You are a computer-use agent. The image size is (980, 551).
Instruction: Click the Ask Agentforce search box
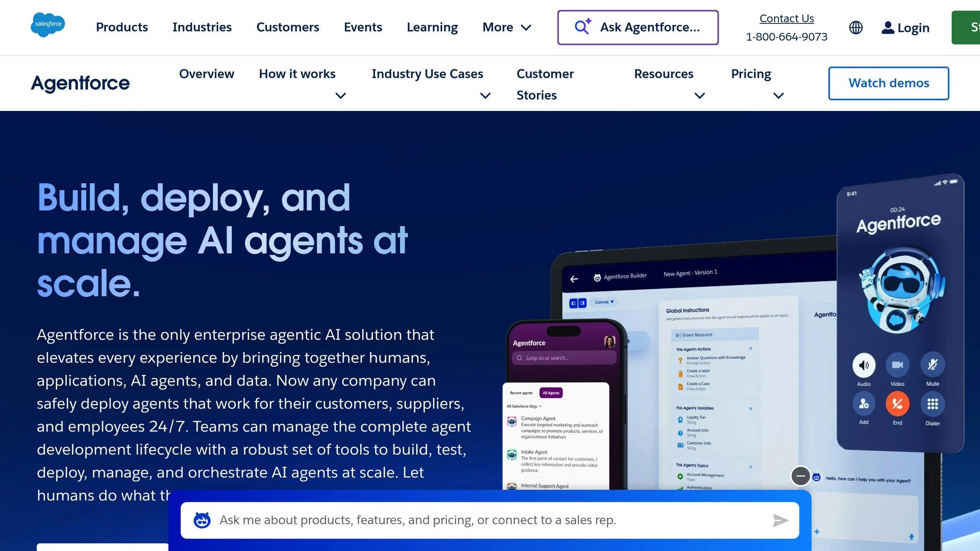(638, 27)
